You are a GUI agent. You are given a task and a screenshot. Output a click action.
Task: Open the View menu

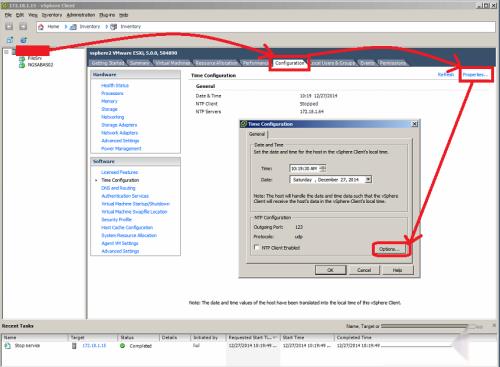33,15
